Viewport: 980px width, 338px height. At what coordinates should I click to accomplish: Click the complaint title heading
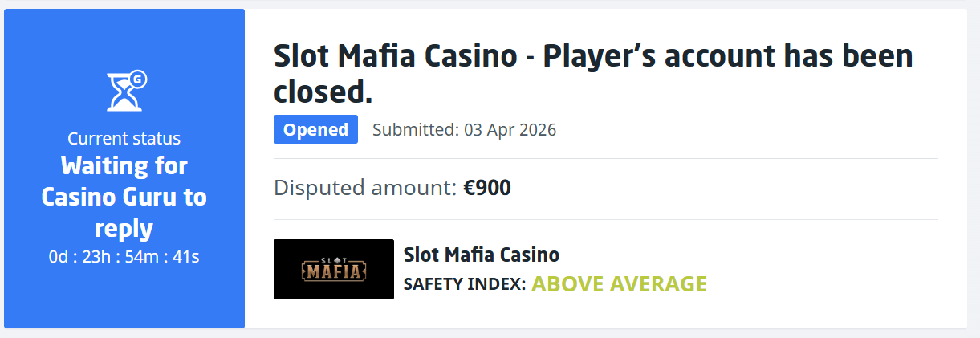[593, 74]
